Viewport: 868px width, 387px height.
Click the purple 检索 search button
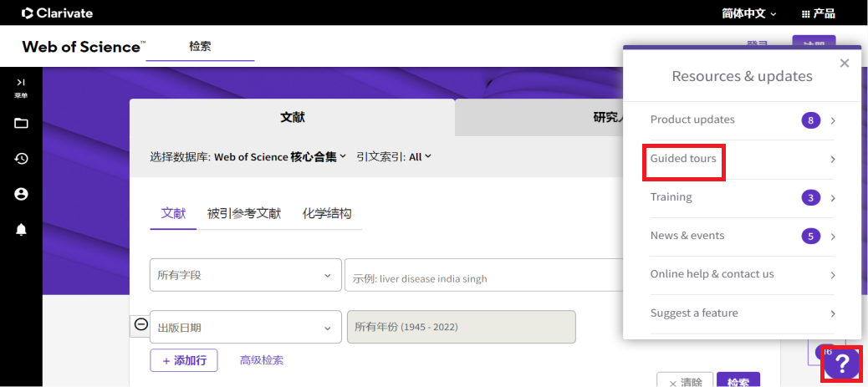738,381
